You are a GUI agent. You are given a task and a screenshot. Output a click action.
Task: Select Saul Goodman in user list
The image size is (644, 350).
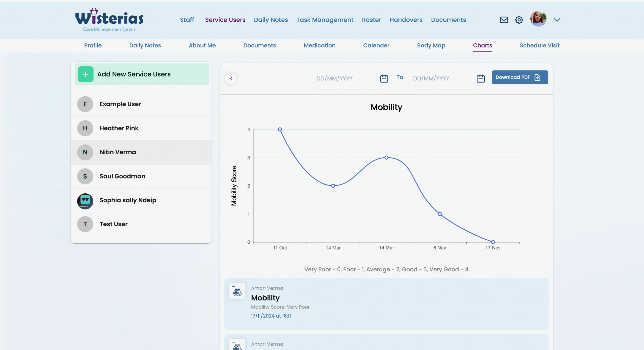122,176
